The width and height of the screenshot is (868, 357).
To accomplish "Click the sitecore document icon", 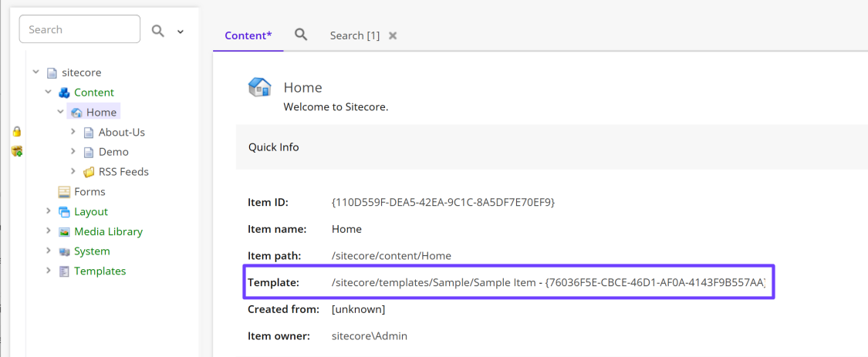I will (52, 72).
